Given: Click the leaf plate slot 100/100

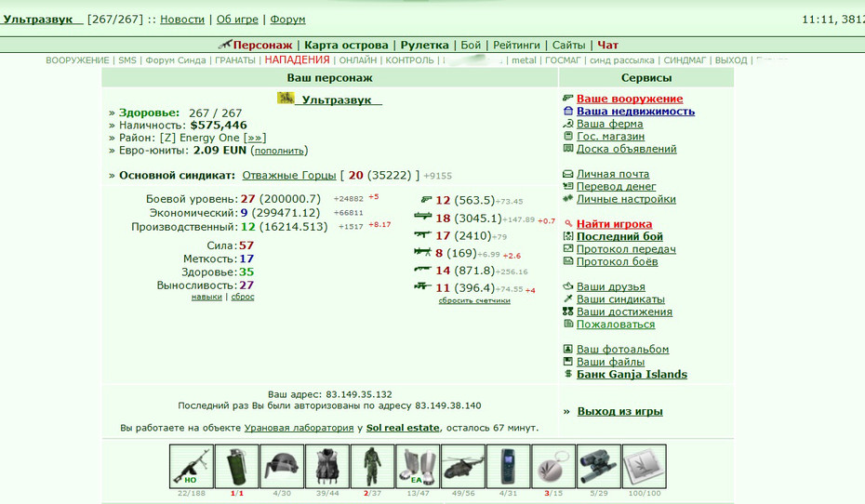Looking at the screenshot, I should click(644, 467).
